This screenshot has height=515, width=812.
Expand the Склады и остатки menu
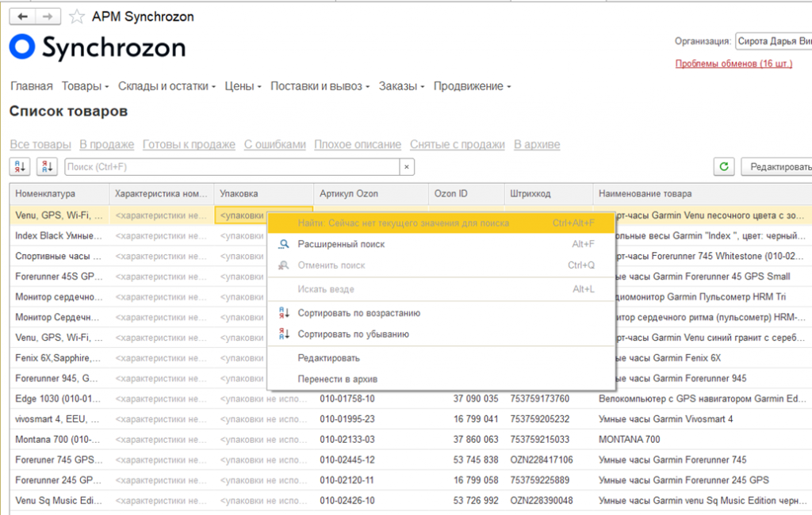coord(167,86)
